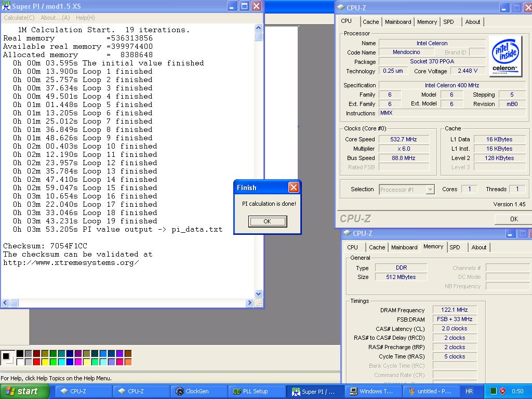Click Super PI vertical scrollbar down arrow

click(259, 294)
